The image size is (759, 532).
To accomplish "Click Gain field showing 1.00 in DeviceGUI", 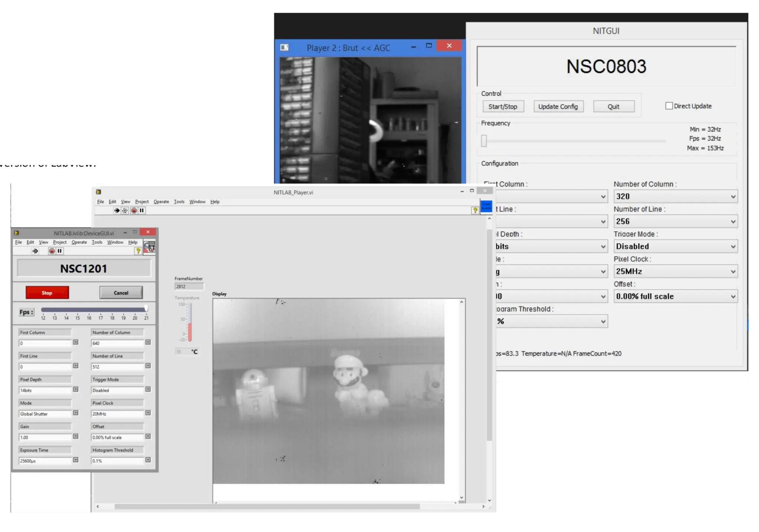I will pyautogui.click(x=45, y=437).
